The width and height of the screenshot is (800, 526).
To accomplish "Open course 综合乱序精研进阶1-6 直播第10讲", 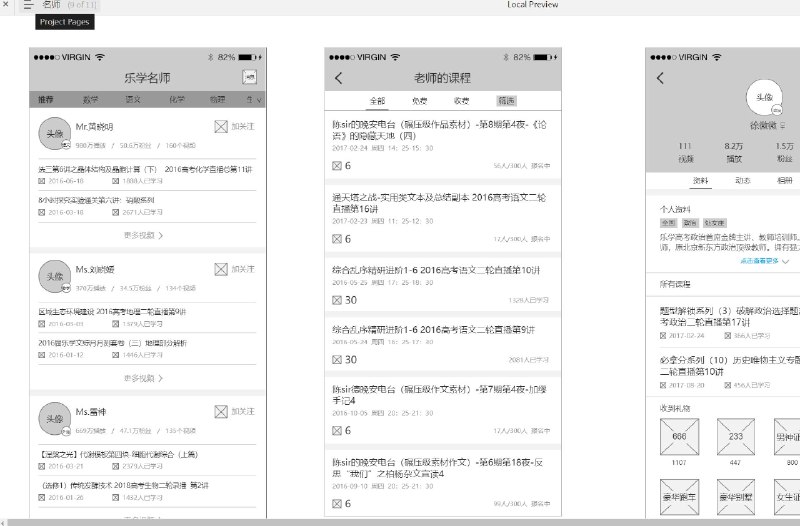I will [436, 270].
